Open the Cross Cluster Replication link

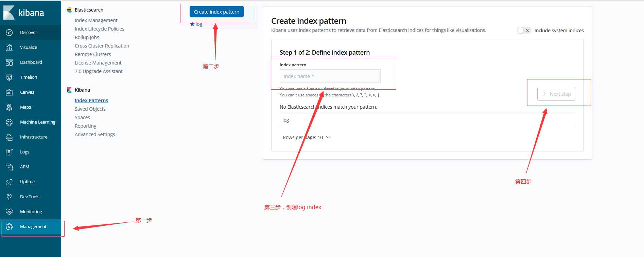(x=102, y=46)
